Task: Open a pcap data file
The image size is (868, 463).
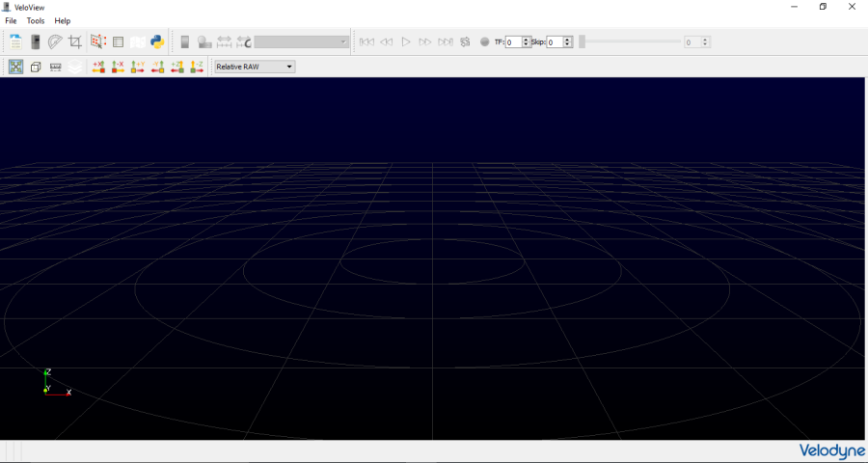Action: [x=15, y=41]
